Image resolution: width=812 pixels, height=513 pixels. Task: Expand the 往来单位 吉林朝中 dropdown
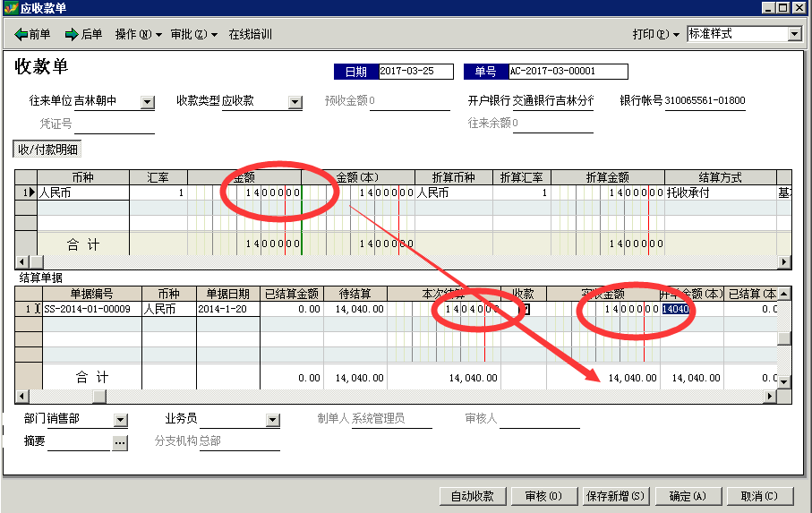pos(148,102)
